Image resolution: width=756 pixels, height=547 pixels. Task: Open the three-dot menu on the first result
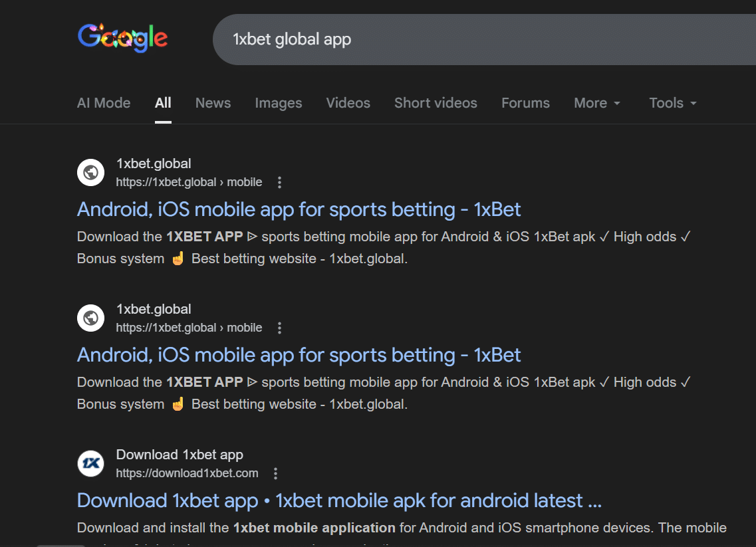(x=279, y=182)
